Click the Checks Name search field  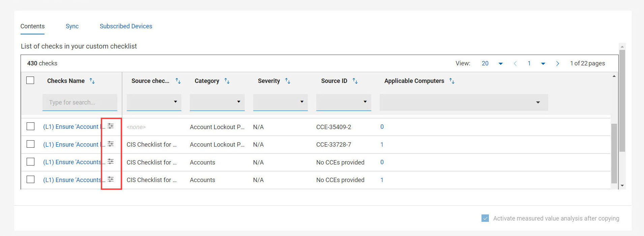tap(80, 102)
